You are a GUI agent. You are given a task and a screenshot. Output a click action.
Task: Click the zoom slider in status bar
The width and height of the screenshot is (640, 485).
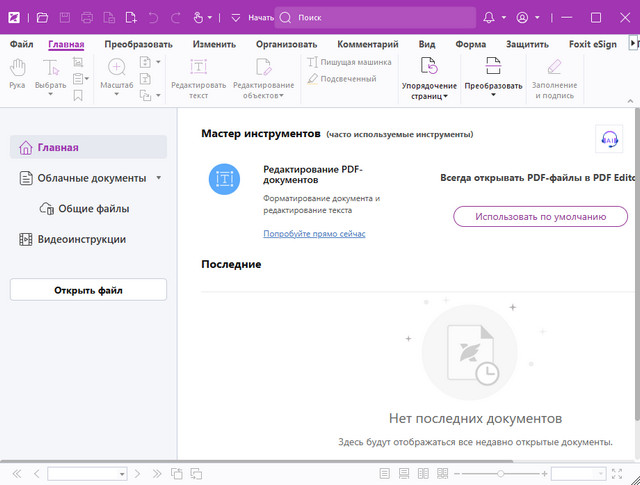point(501,473)
